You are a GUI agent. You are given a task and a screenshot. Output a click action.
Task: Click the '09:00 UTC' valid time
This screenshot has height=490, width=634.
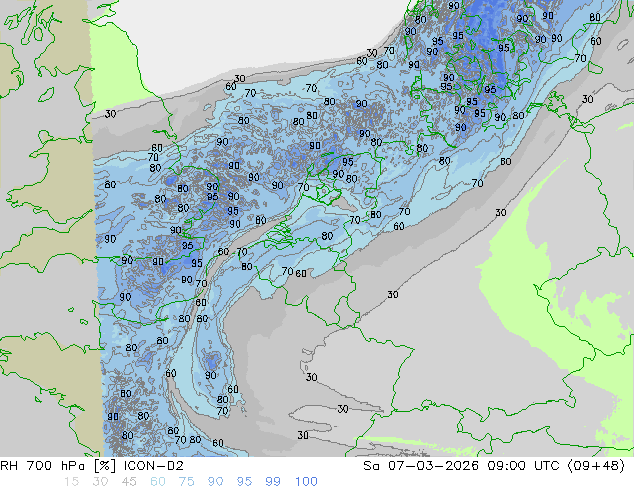coord(524,466)
